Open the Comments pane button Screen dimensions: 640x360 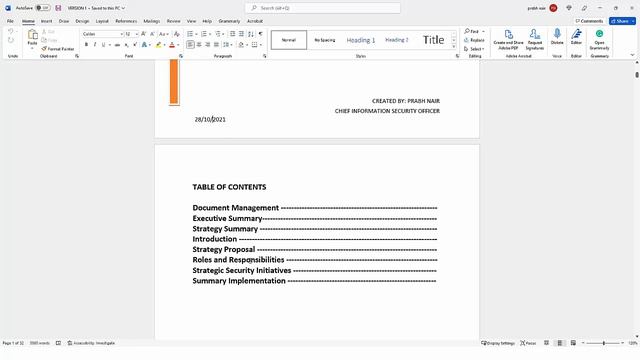[589, 21]
